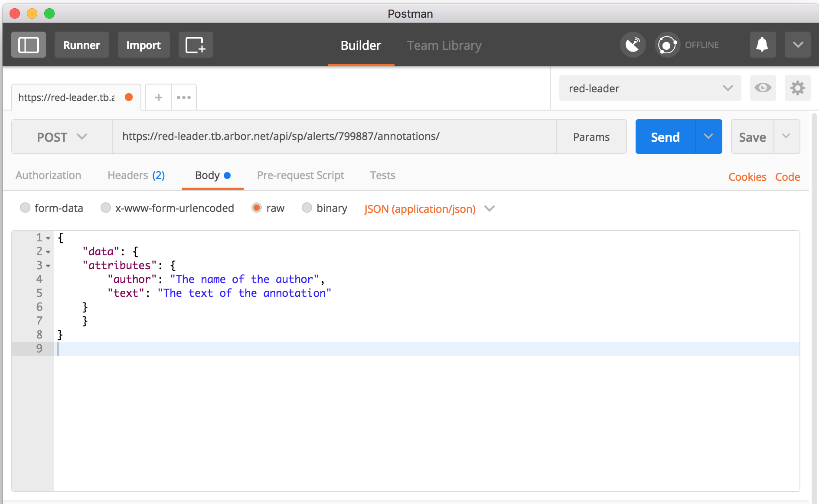This screenshot has height=504, width=819.
Task: Click the Params button
Action: (591, 137)
